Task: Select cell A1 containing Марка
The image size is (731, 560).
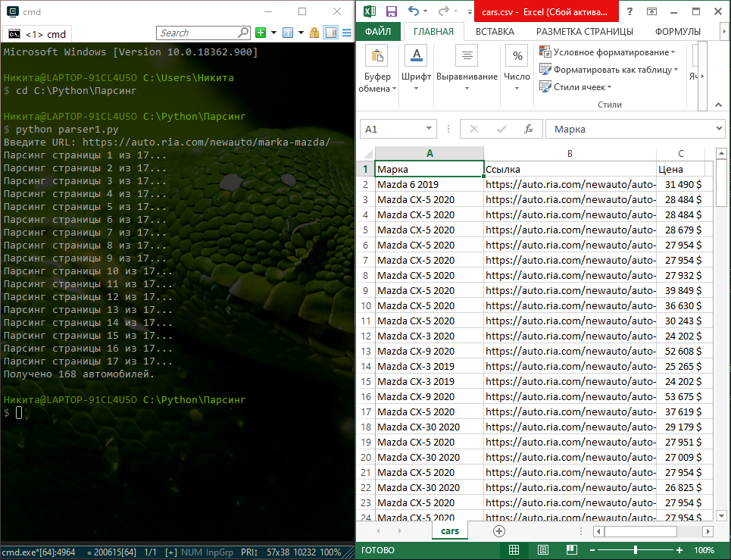Action: [x=430, y=169]
